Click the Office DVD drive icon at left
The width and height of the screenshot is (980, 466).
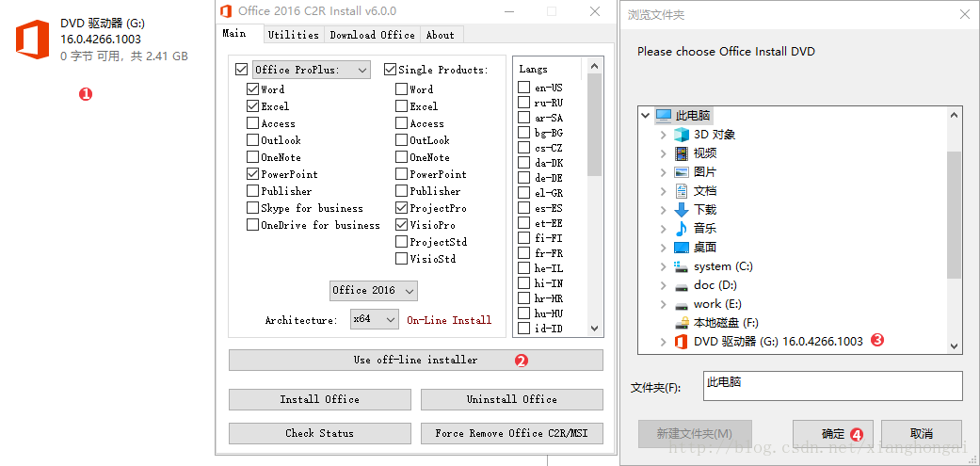coord(33,40)
